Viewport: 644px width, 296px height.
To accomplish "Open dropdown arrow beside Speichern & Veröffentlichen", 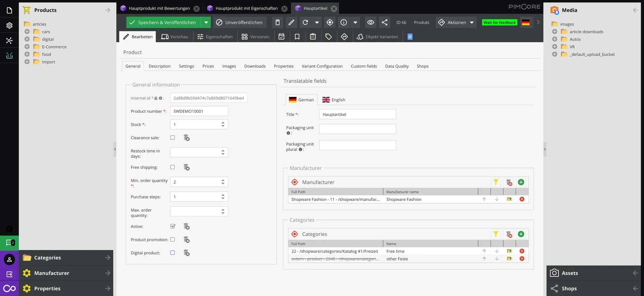I will (206, 22).
